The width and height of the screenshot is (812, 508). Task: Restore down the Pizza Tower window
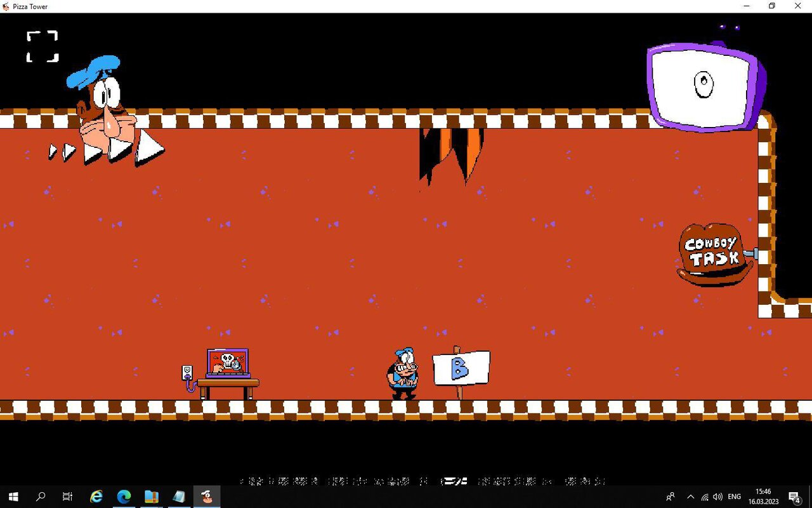[772, 6]
